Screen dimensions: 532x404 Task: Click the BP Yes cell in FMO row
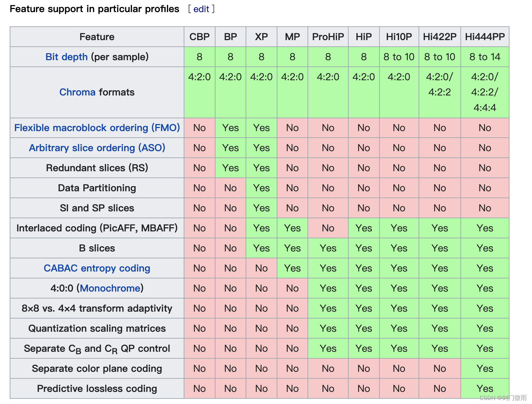click(x=230, y=128)
